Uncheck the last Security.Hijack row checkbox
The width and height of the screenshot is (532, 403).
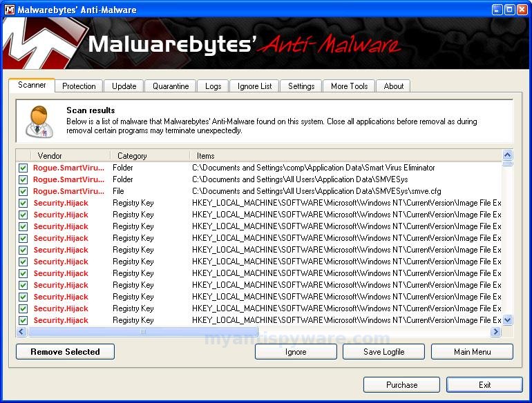tap(23, 320)
